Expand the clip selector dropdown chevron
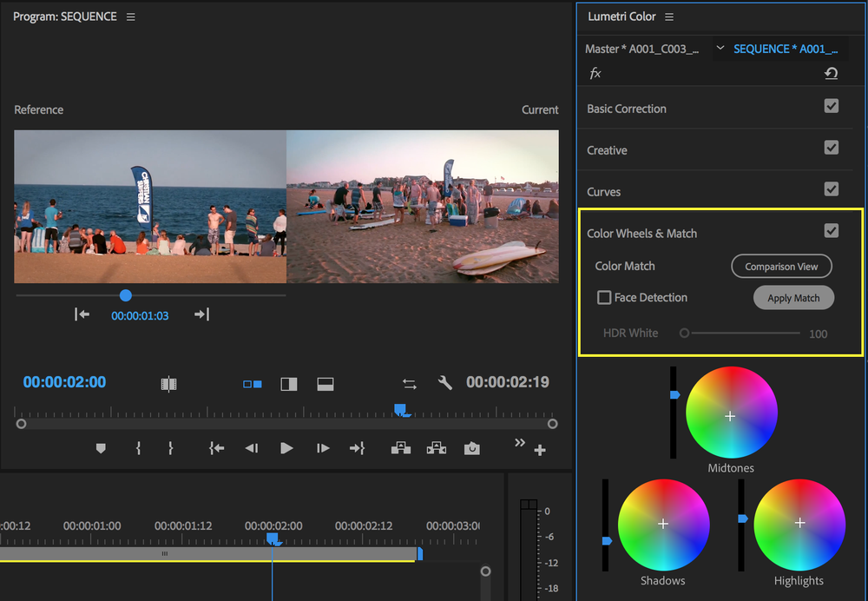This screenshot has height=601, width=868. point(720,49)
